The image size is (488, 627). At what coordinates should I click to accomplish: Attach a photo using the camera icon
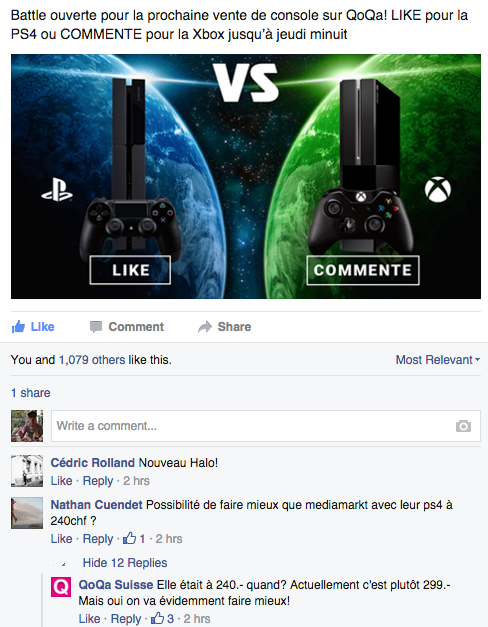pos(463,426)
